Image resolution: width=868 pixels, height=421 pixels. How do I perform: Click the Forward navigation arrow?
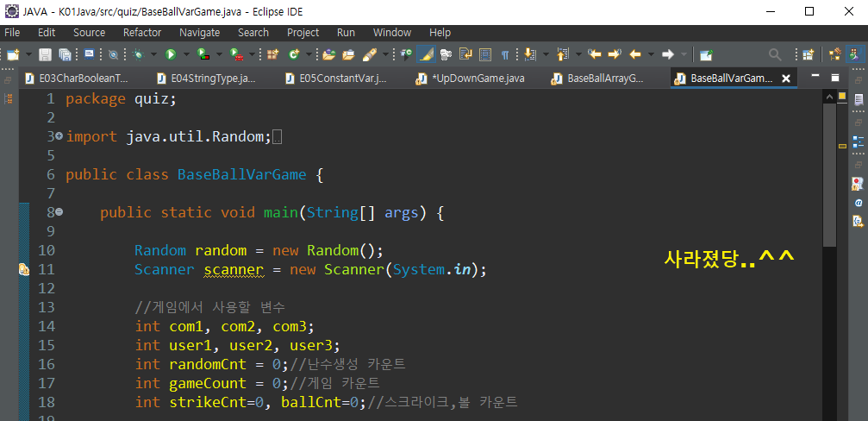668,54
